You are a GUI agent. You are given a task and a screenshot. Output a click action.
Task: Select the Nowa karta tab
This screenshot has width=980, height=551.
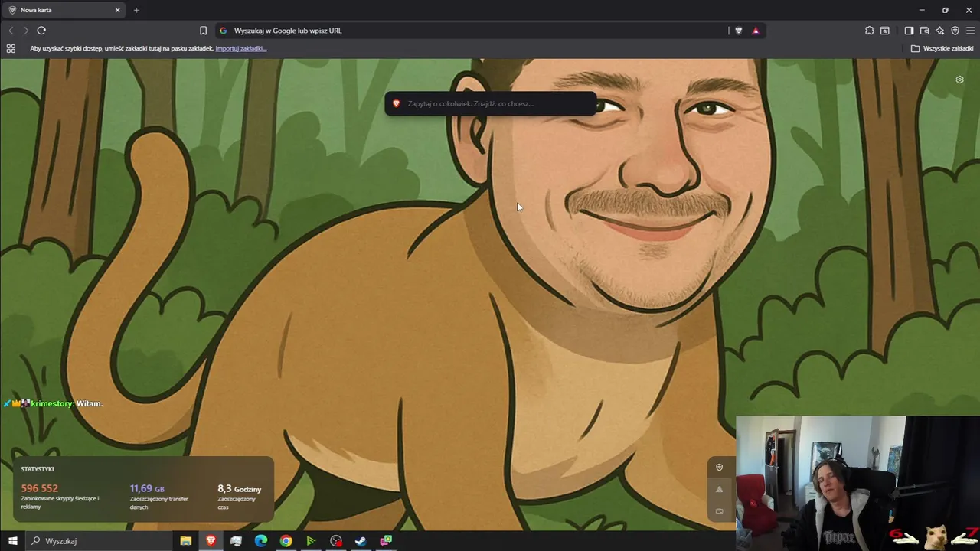(x=64, y=10)
